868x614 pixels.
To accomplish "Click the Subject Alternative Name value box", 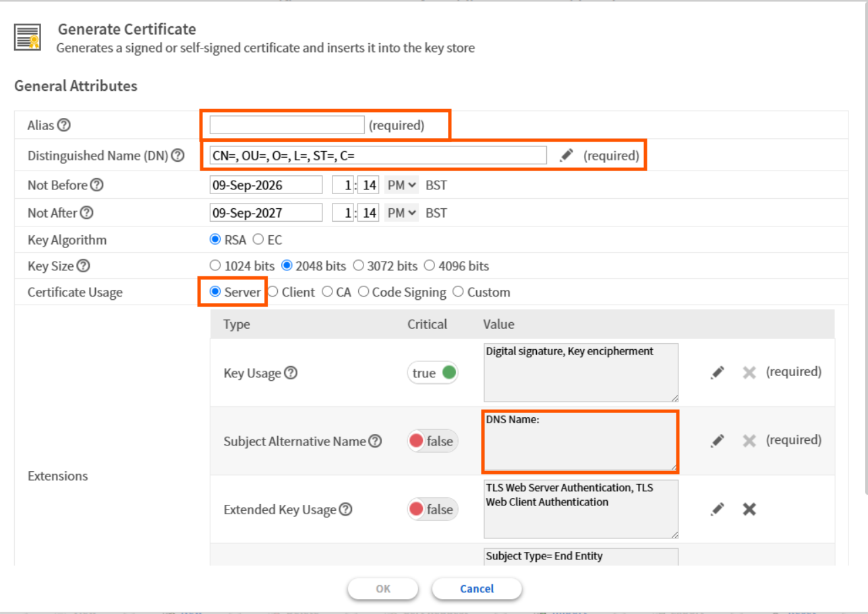I will (581, 441).
